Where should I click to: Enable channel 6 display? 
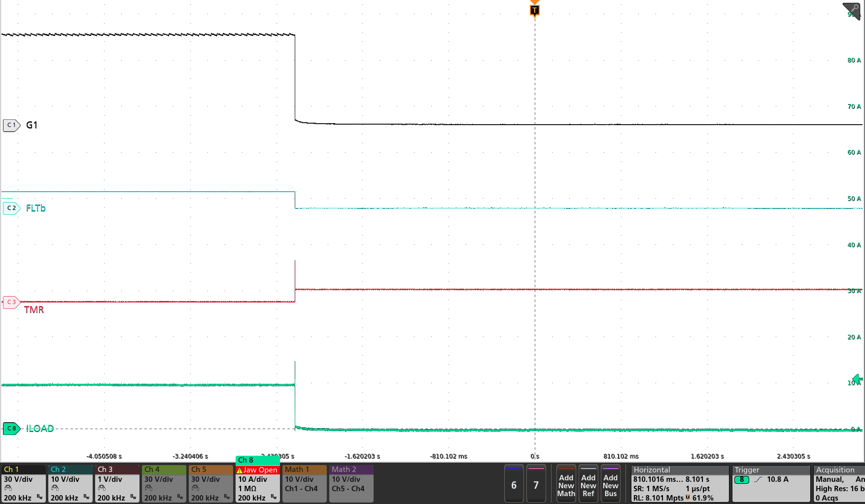(514, 485)
